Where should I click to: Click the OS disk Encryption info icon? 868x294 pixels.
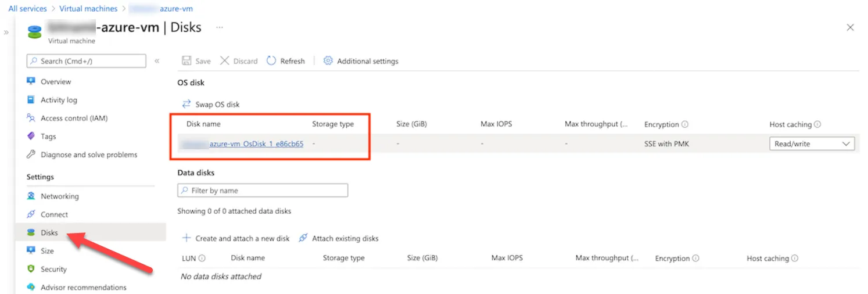click(x=685, y=124)
